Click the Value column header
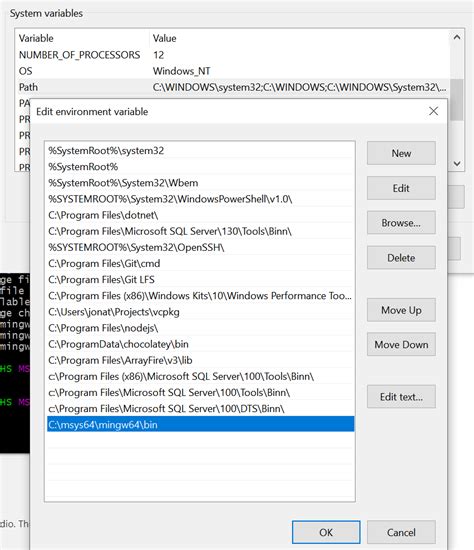This screenshot has height=550, width=474. [300, 38]
